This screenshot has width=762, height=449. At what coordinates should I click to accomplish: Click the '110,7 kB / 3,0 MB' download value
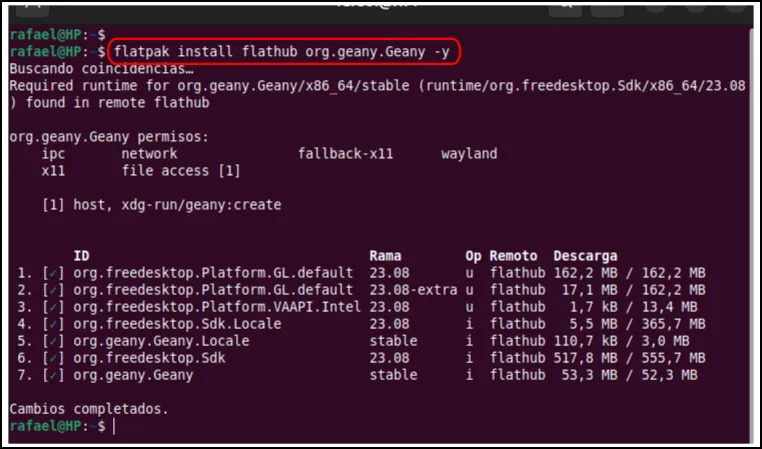coord(621,341)
